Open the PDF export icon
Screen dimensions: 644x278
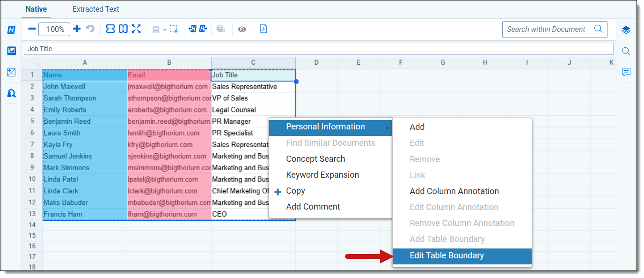(x=263, y=29)
